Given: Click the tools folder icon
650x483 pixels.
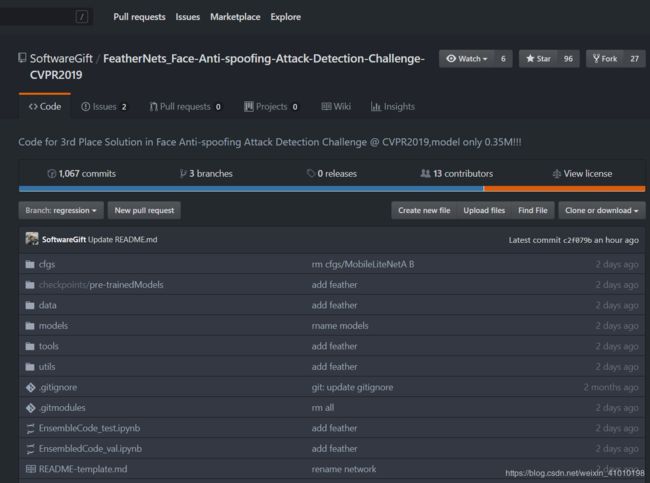Looking at the screenshot, I should [30, 346].
